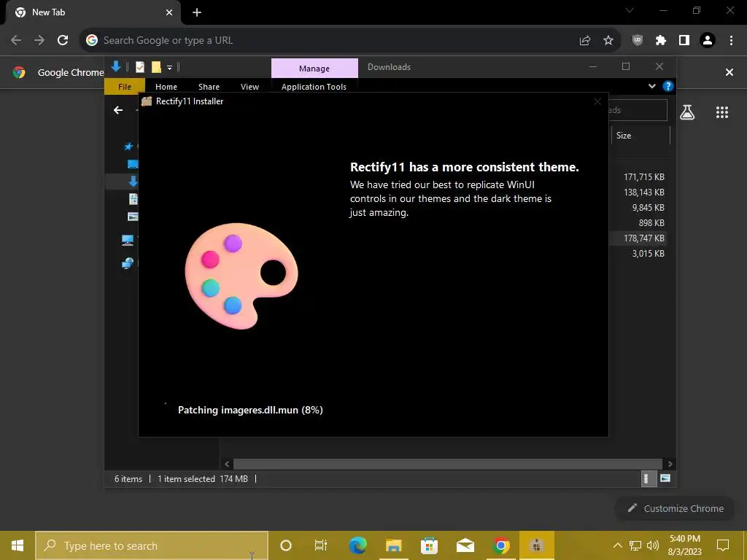Open Chrome Labs flask icon
Screen dimensions: 747x560
(x=687, y=112)
